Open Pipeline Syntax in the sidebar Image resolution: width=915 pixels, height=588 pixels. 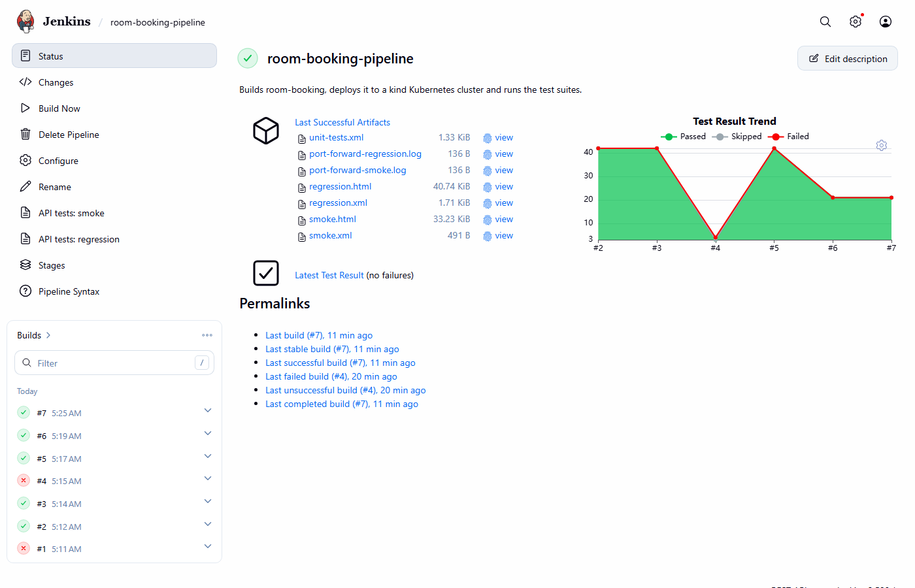click(x=114, y=291)
